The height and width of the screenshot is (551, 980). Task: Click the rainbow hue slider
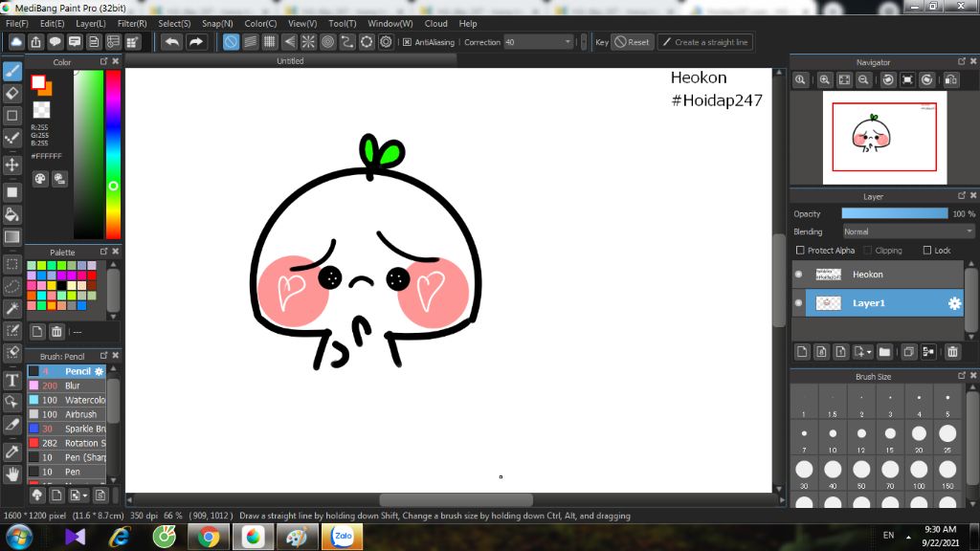coord(113,154)
